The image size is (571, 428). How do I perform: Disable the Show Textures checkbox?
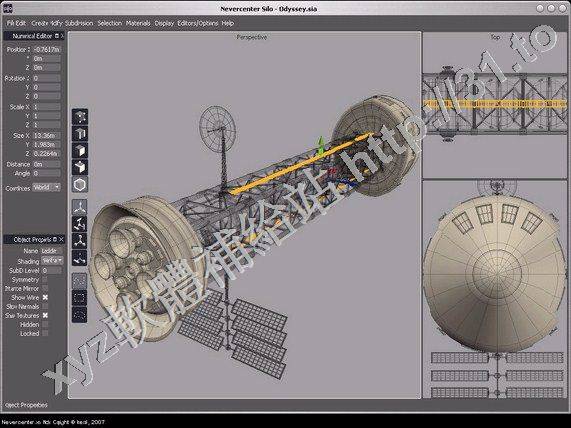click(x=45, y=315)
